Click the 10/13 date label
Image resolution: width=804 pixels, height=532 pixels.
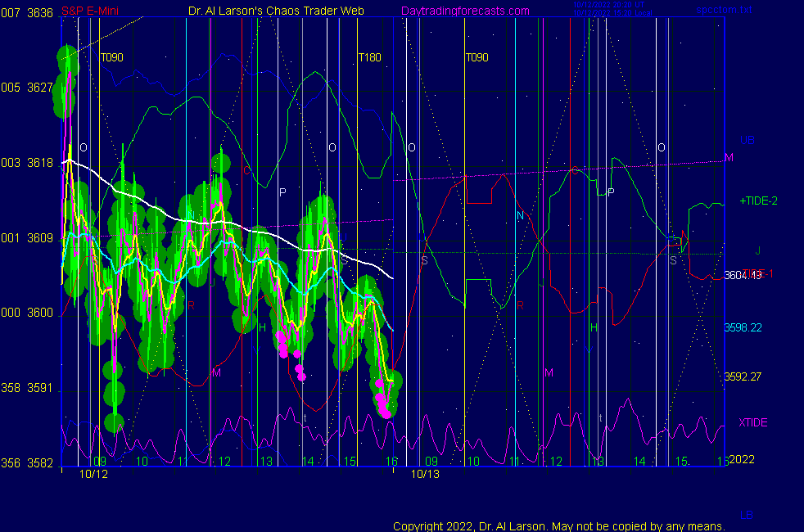tap(425, 474)
